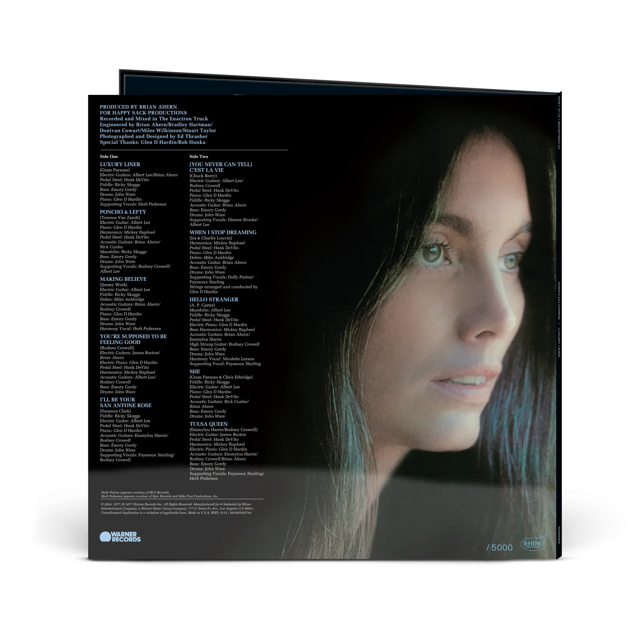Click the '(Jimmy Work)' writer credit
644x644 pixels.
tap(113, 285)
